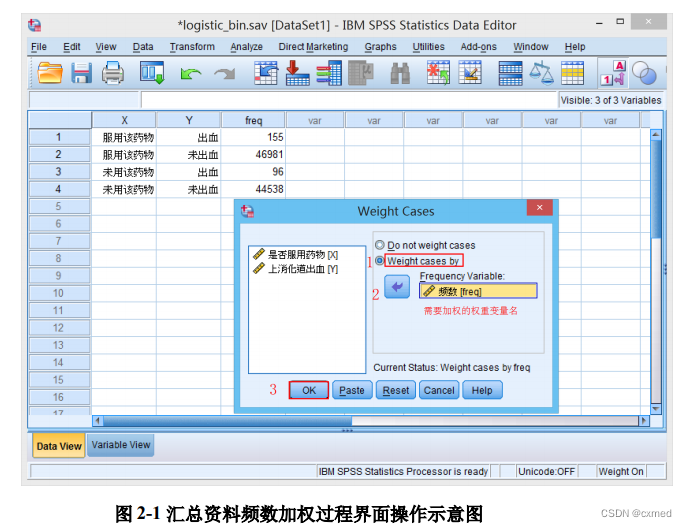Click the Y column header
Screen dimensions: 687x527
[x=188, y=120]
